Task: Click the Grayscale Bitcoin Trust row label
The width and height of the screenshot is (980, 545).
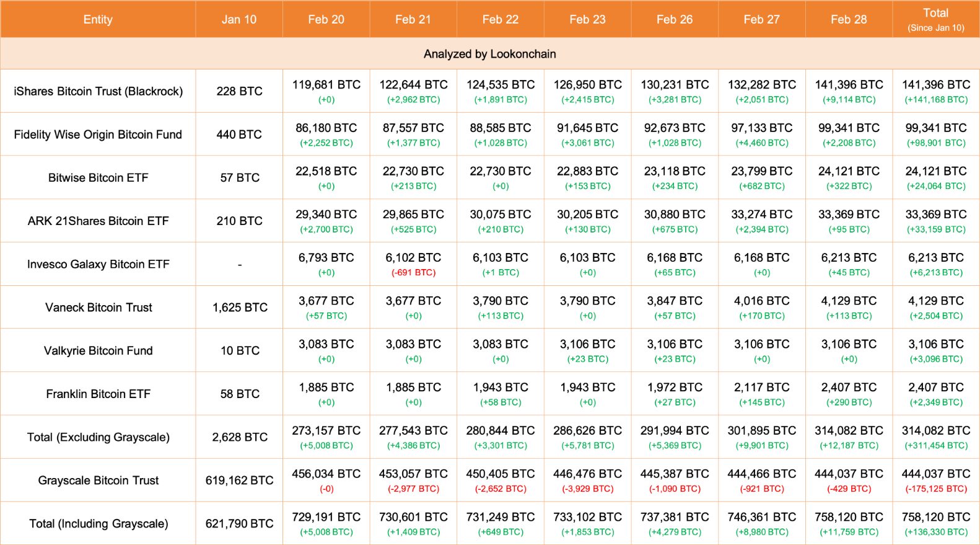Action: pos(98,481)
